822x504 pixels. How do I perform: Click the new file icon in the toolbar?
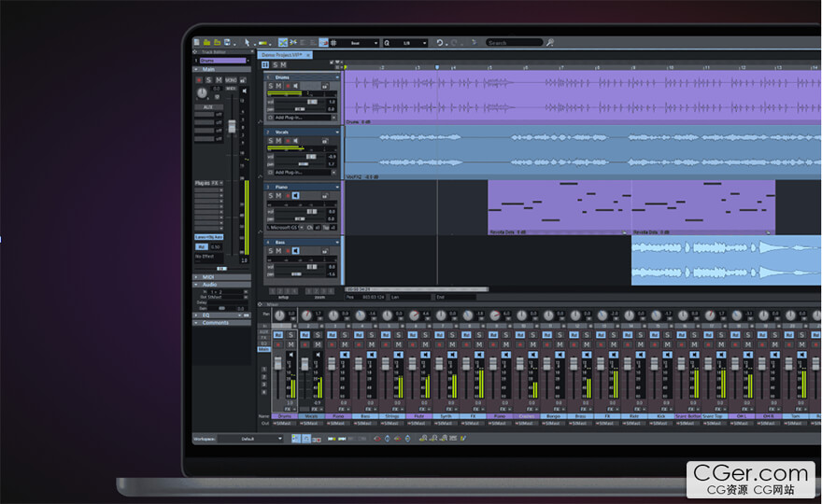(197, 43)
